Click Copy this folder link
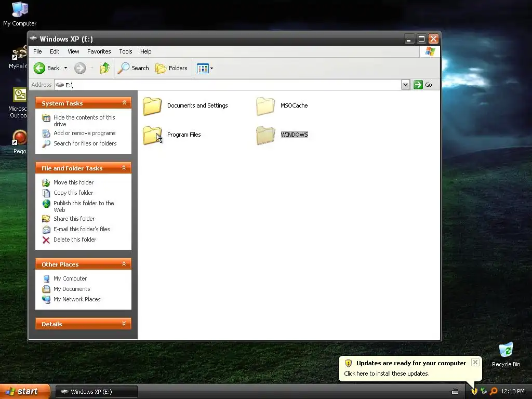The height and width of the screenshot is (399, 532). click(x=73, y=193)
